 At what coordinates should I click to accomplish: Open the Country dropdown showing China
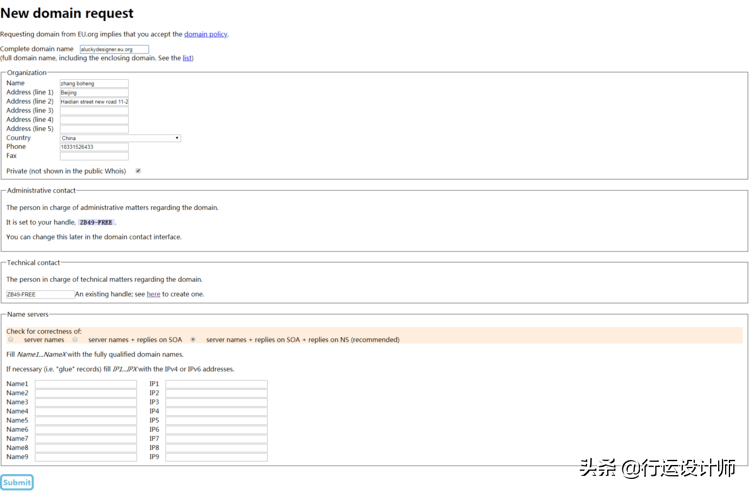(x=121, y=138)
